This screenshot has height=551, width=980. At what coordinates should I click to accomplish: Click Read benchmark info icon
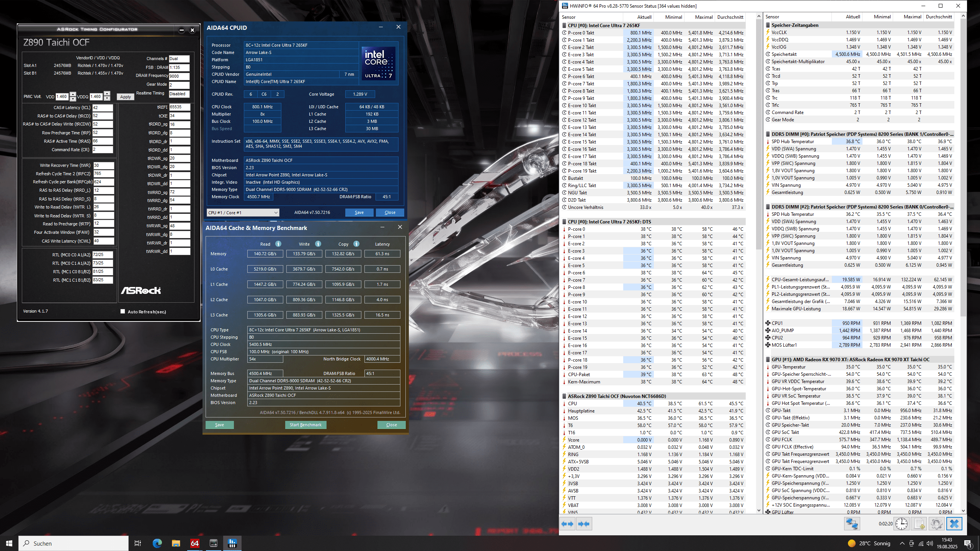[x=278, y=244]
